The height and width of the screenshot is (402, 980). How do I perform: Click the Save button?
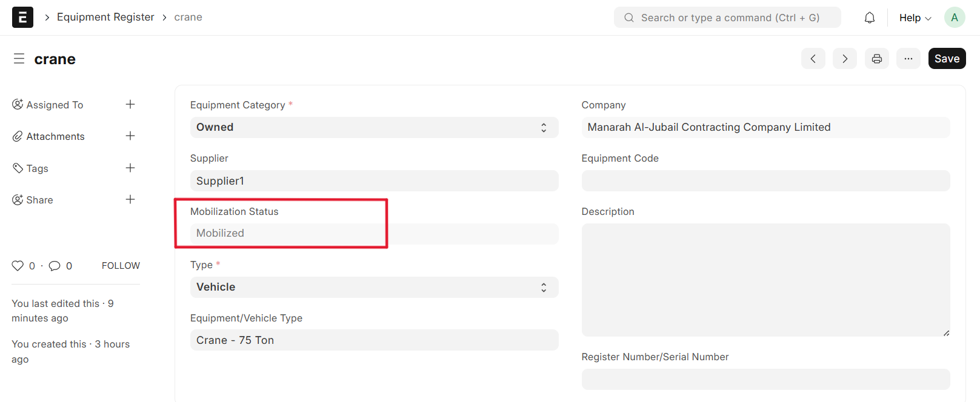(946, 59)
